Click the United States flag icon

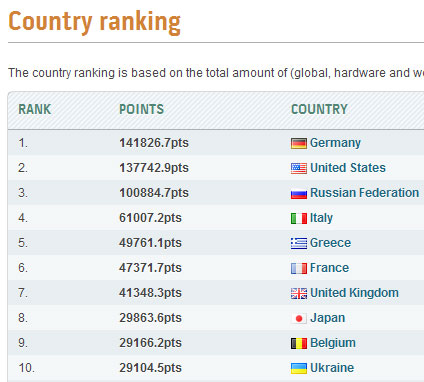299,169
